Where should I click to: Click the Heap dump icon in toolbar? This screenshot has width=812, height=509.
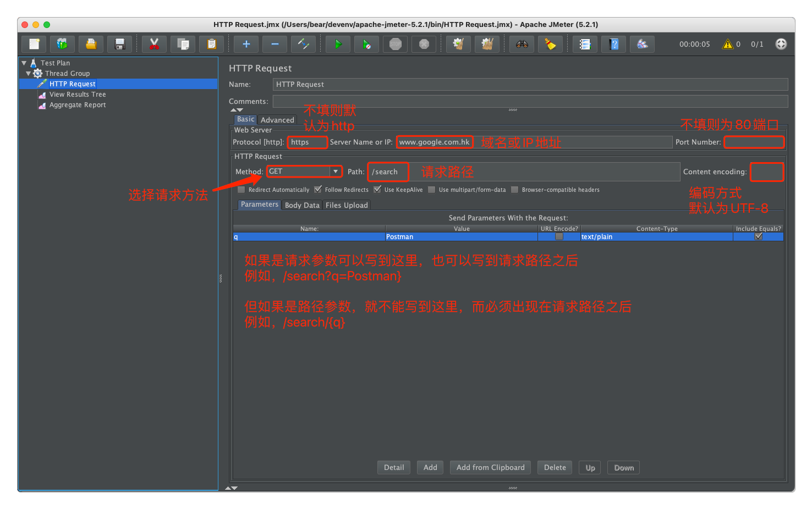point(642,44)
